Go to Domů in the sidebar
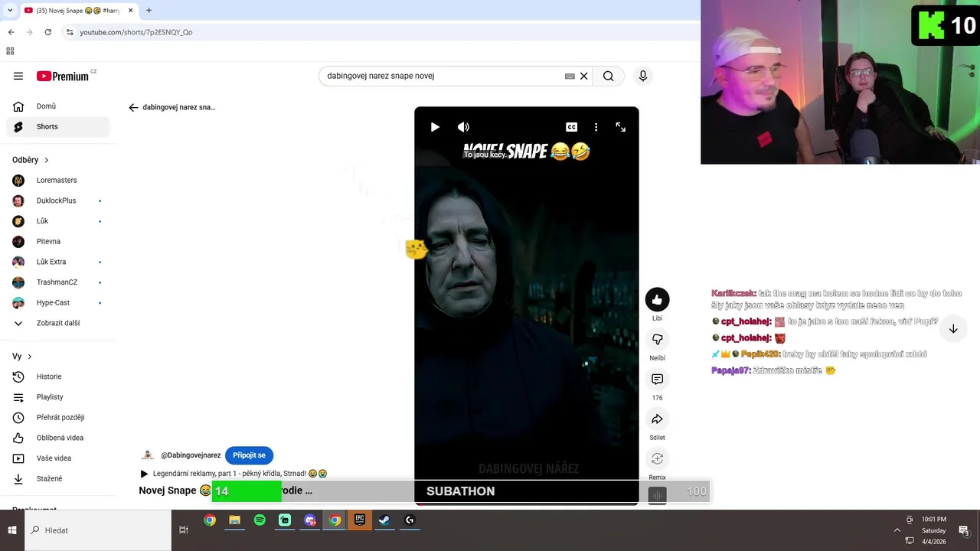Screen dimensions: 980x551 pyautogui.click(x=58, y=106)
